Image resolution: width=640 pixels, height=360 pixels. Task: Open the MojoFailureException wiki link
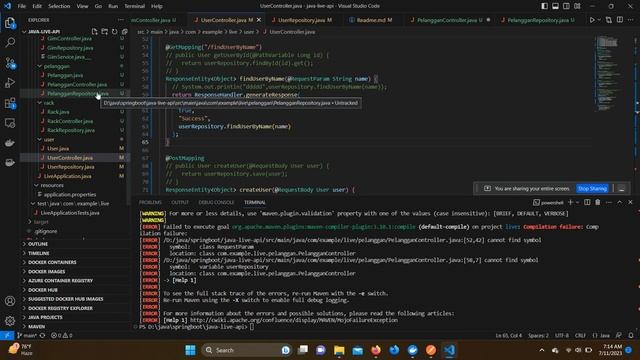tap(294, 320)
